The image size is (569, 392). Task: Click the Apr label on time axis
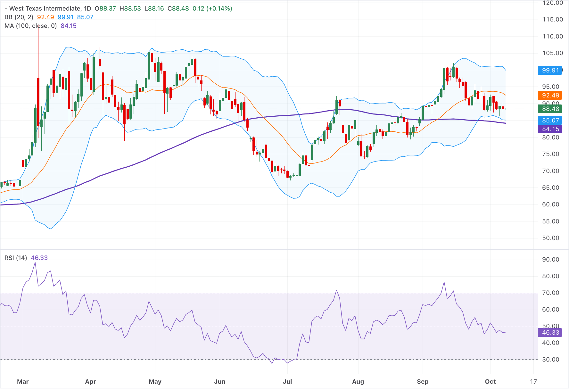point(91,382)
